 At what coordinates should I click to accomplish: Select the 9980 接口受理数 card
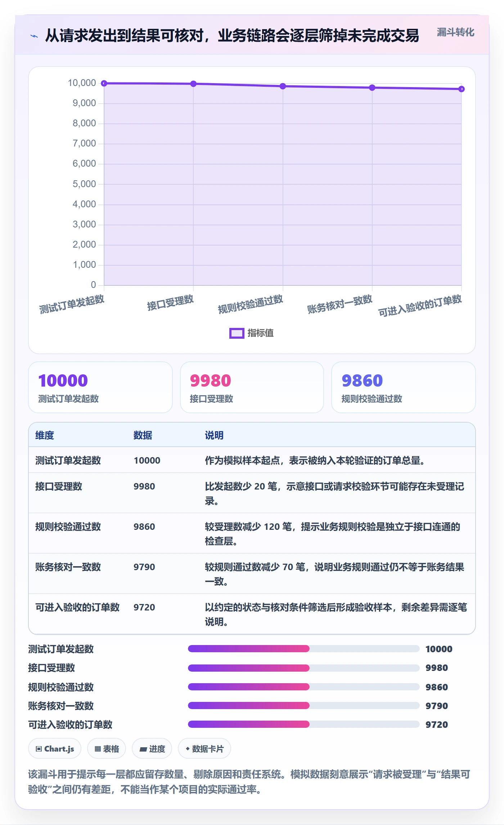[x=252, y=387]
